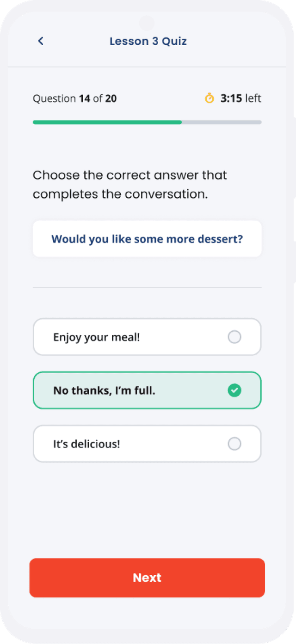Tap the notch indicator at screen top

(147, 24)
